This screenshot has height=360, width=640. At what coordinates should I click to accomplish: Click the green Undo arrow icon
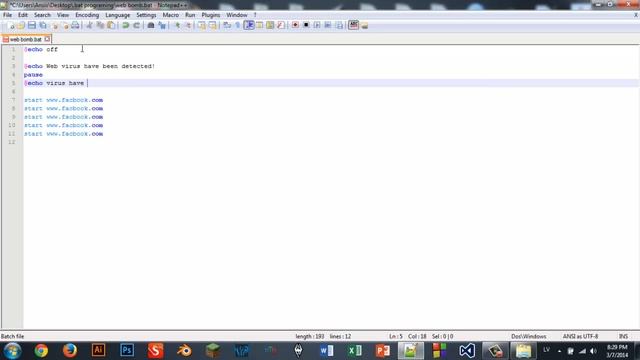pyautogui.click(x=126, y=25)
